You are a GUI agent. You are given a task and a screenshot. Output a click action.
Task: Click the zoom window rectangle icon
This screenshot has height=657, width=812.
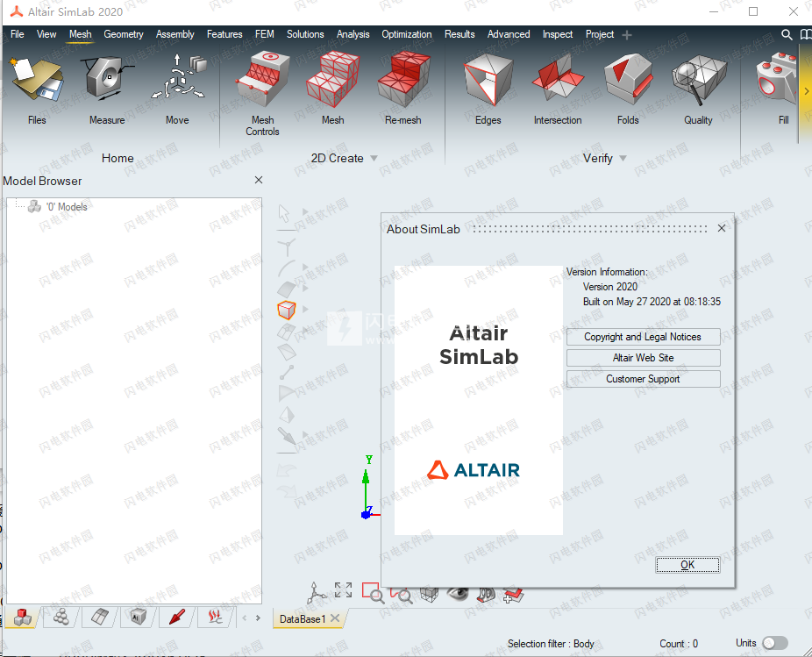pyautogui.click(x=373, y=593)
